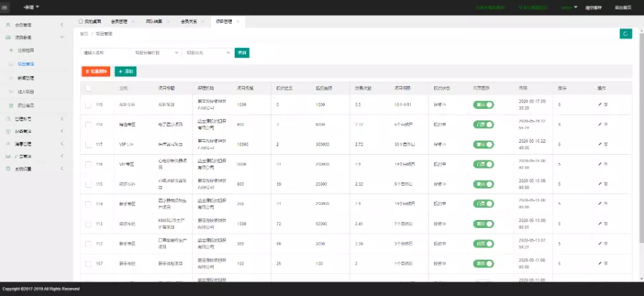Click the name search input field
The image size is (644, 296).
103,53
